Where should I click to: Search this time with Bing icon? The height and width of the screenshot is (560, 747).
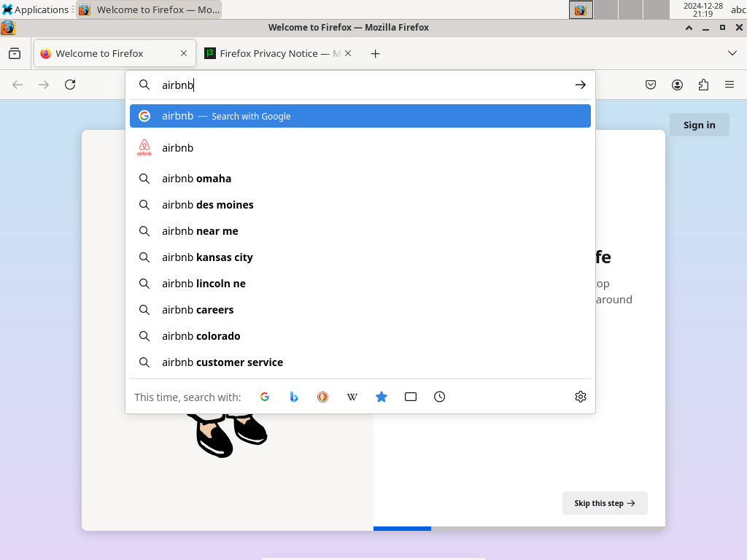(294, 397)
